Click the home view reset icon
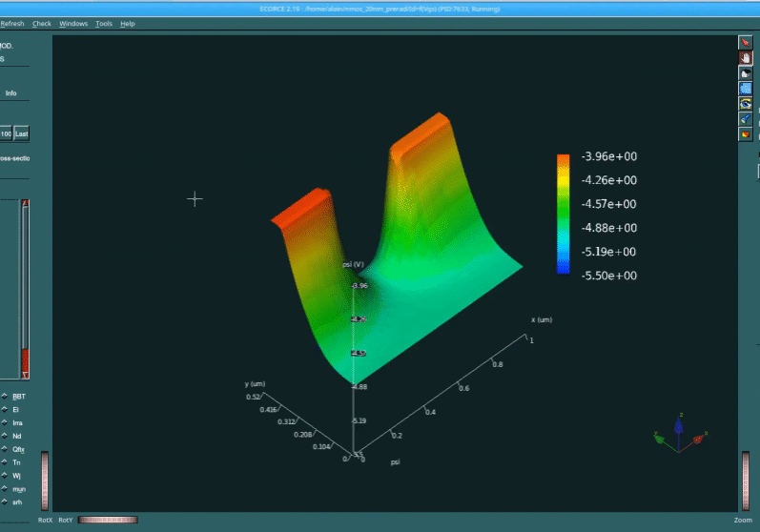This screenshot has width=760, height=532. pos(746,73)
